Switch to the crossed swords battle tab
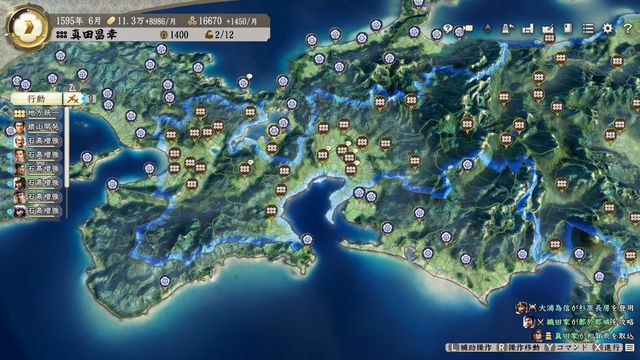Screen dimensions: 640x360 [x=74, y=99]
